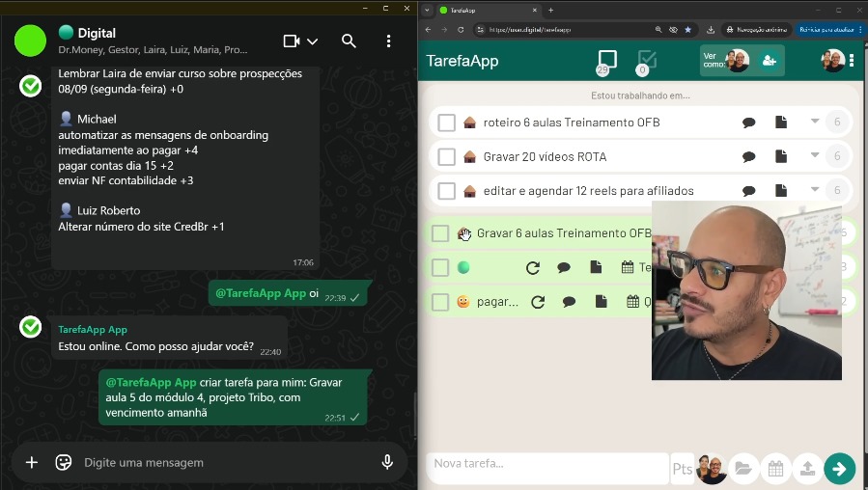The height and width of the screenshot is (490, 868).
Task: Open notes document for roteiro 6 aulas task
Action: pos(781,122)
